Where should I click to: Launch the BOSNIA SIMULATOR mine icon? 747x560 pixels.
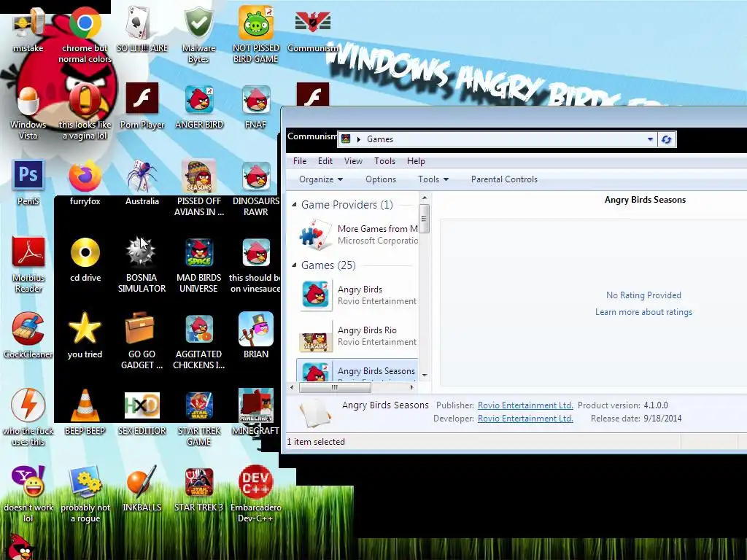click(142, 264)
